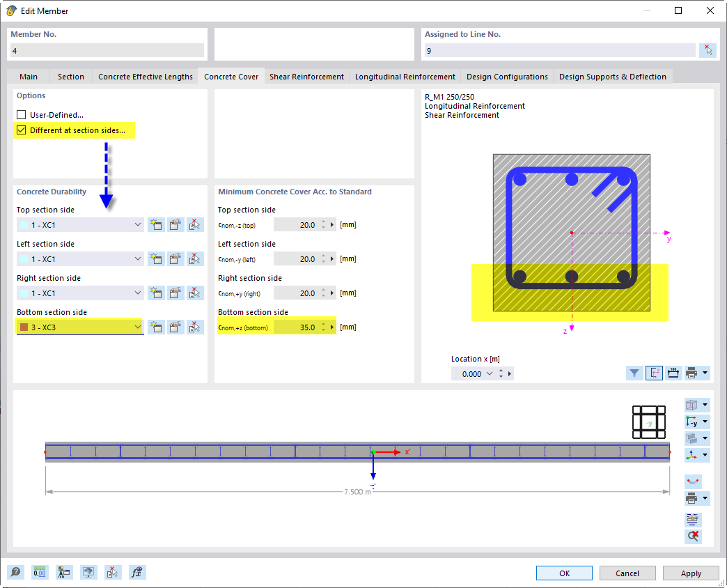Expand the -y axis view dropdown arrow
Screen dimensions: 727x588
click(705, 421)
